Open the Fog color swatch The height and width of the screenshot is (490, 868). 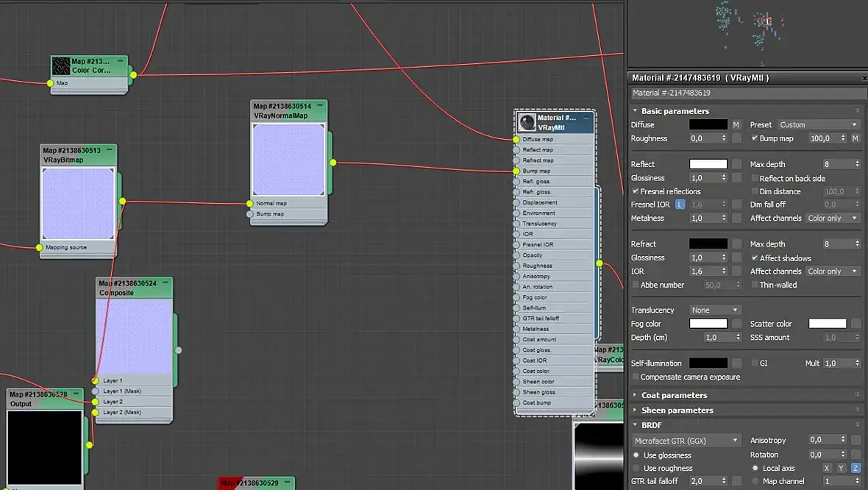[x=708, y=323]
